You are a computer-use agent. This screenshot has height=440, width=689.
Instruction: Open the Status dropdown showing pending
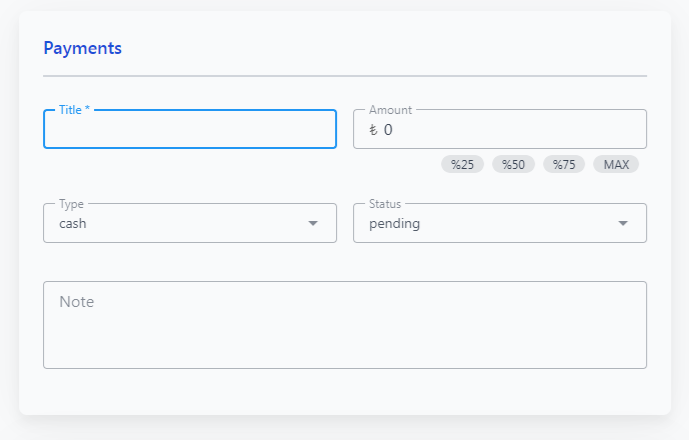(x=500, y=223)
